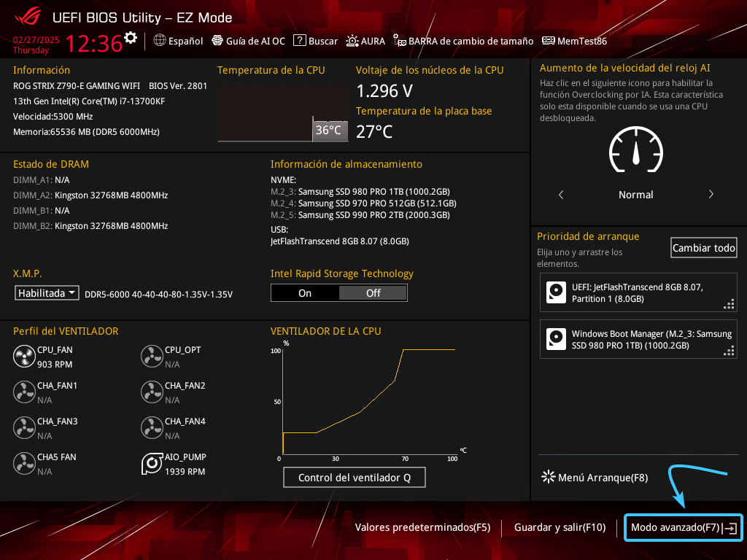Click the CHA_FAN3 fan icon
This screenshot has height=560, width=747.
click(24, 428)
